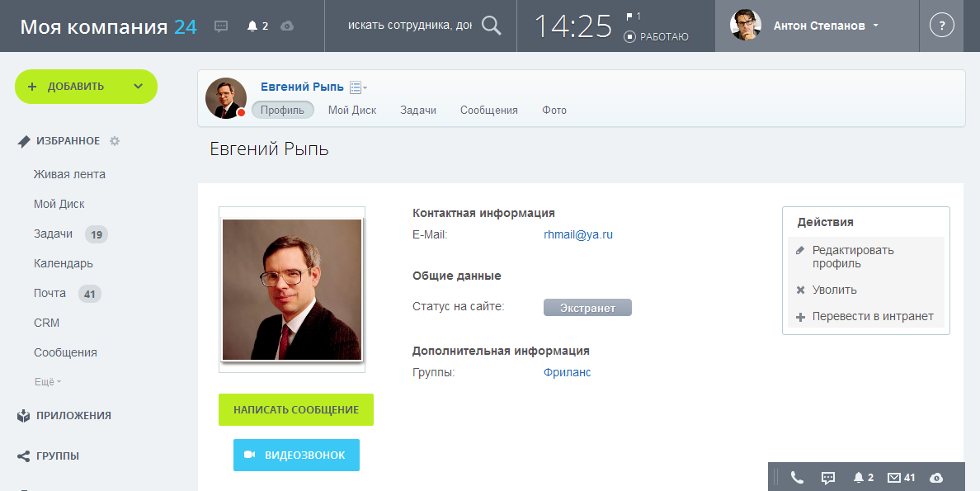This screenshot has height=491, width=980.
Task: Click the search magnifier icon
Action: 492,26
